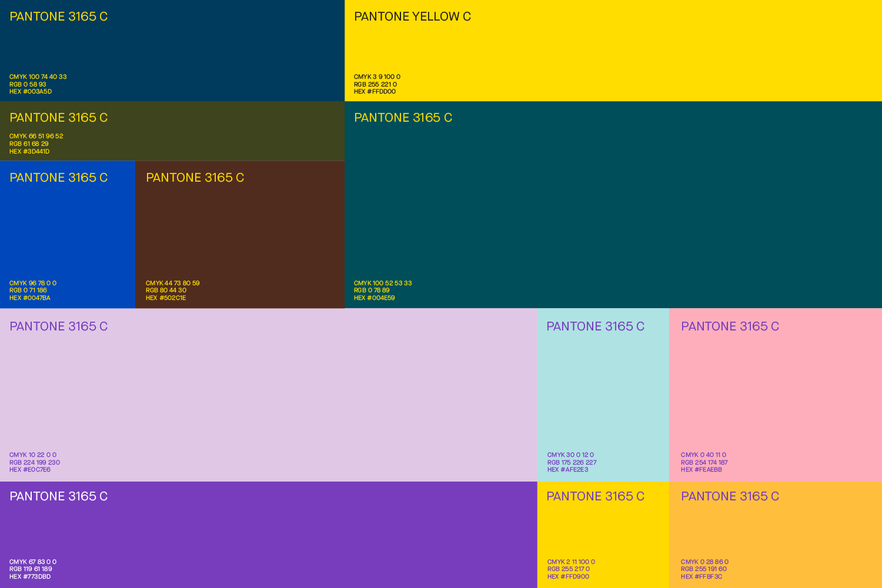The image size is (882, 588).
Task: Click the value CMYK 10 22 0 0
Action: (33, 455)
